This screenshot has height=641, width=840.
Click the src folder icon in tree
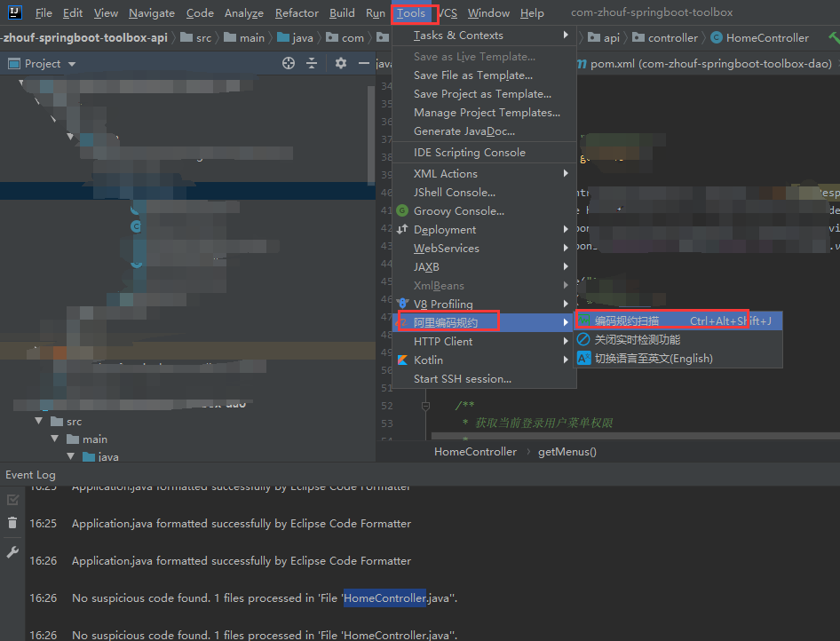click(57, 422)
